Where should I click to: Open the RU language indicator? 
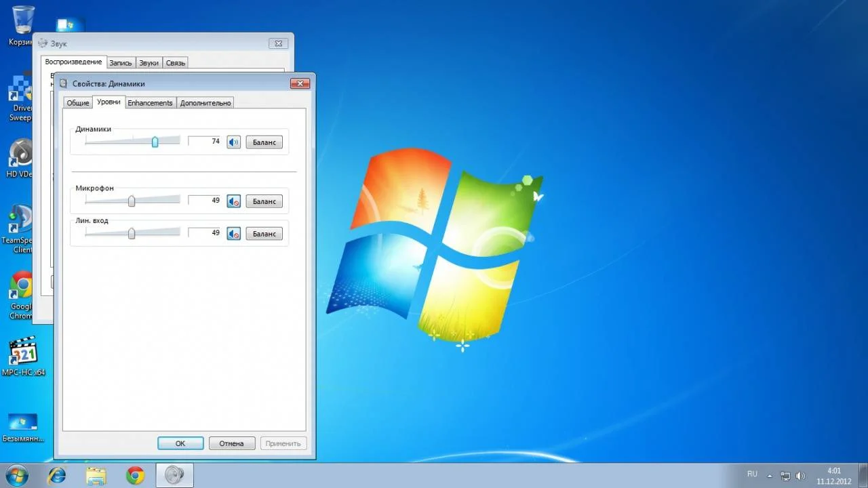(752, 474)
